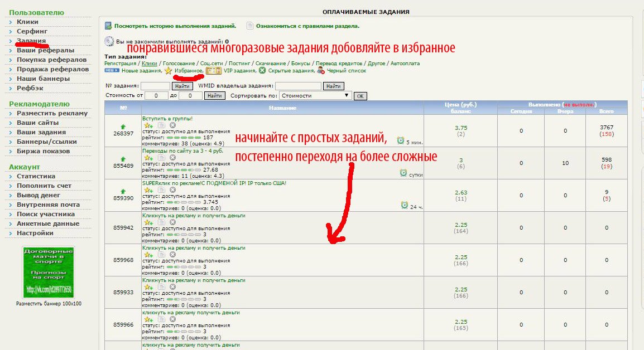Screen dimensions: 644x350
Task: Open Задания in the user menu
Action: click(31, 41)
